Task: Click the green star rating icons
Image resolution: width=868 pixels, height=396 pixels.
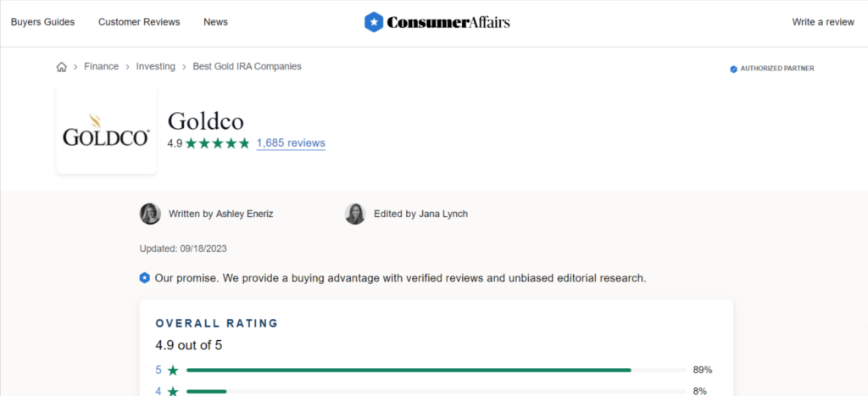Action: pyautogui.click(x=218, y=143)
